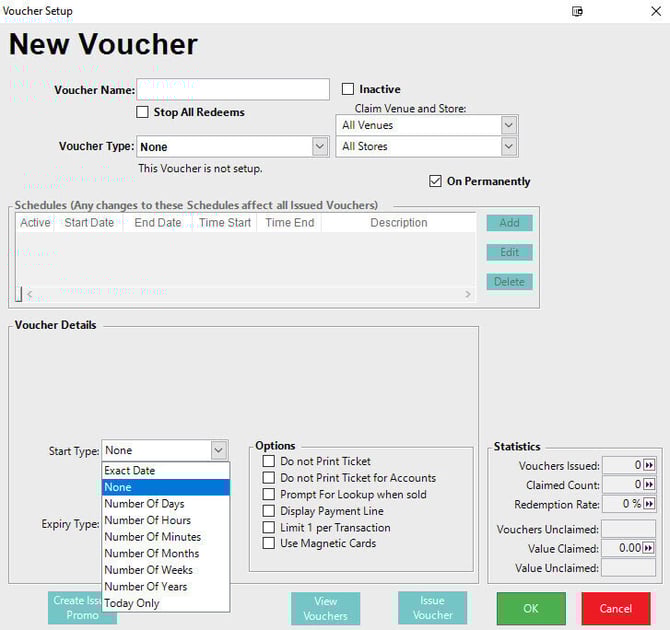Uncheck the On Permanently option

(x=435, y=181)
